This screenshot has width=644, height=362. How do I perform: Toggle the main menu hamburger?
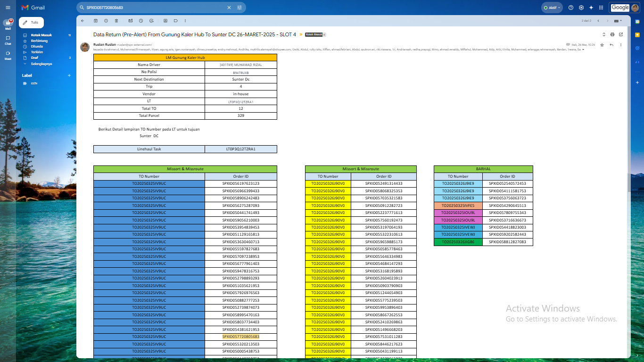(8, 8)
